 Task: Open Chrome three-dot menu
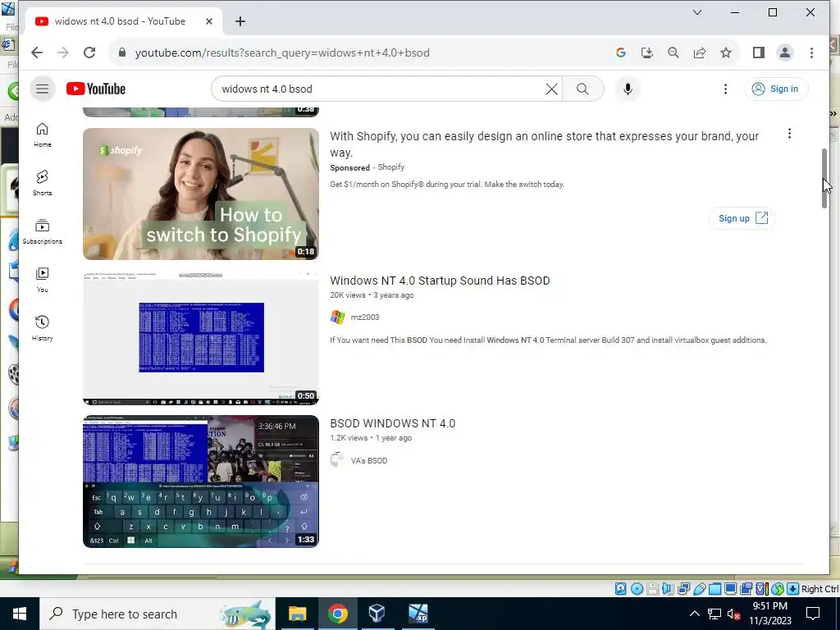tap(811, 52)
